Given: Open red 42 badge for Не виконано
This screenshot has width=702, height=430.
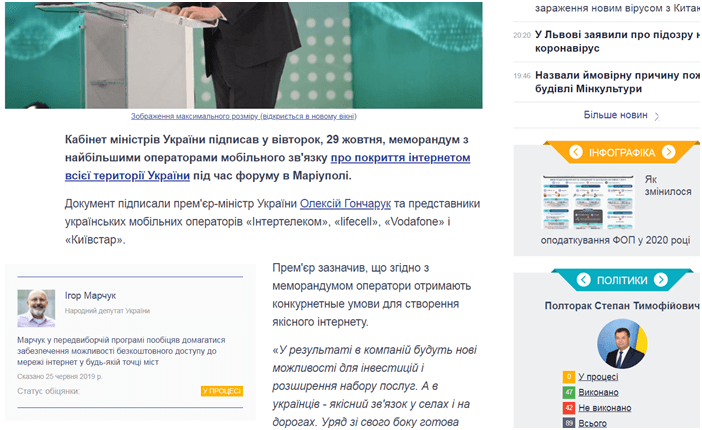Looking at the screenshot, I should click(569, 408).
